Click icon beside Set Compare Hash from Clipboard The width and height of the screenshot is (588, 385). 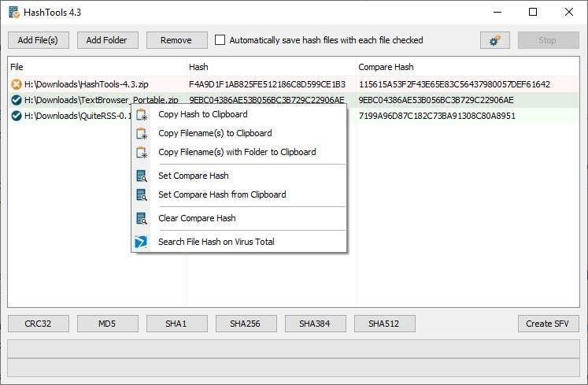tap(142, 194)
